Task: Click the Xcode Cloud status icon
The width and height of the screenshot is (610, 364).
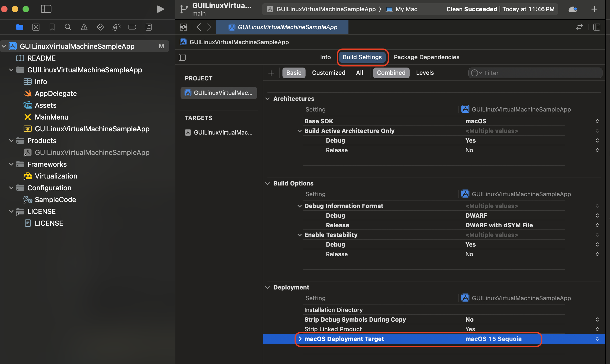Action: pyautogui.click(x=573, y=9)
